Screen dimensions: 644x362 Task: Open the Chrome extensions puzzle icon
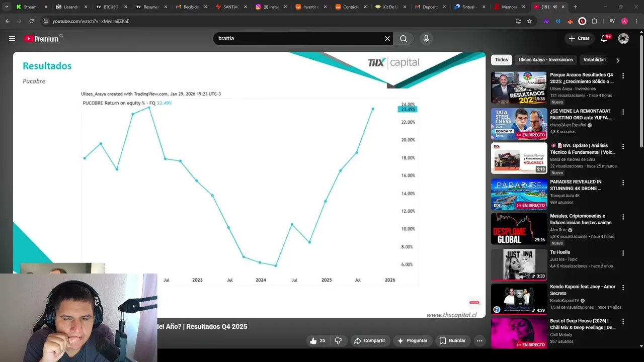[595, 21]
